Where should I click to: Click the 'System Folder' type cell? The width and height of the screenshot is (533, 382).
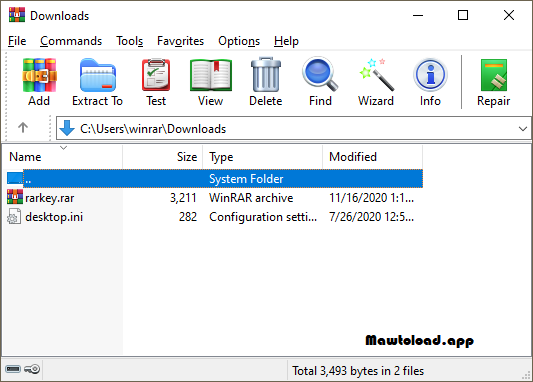tap(246, 179)
